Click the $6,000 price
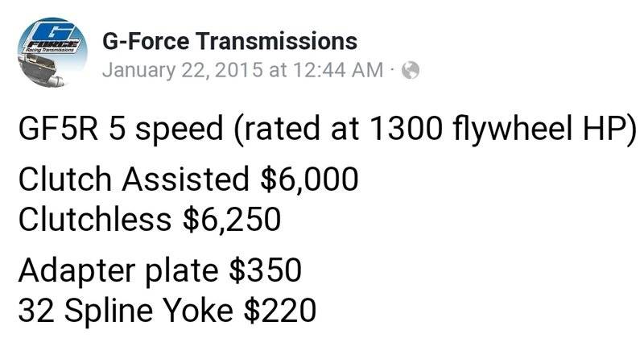The image size is (644, 338). pyautogui.click(x=310, y=180)
